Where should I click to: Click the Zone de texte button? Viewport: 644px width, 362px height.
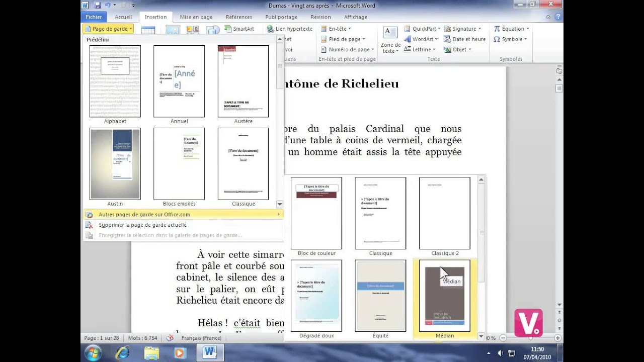pos(391,40)
